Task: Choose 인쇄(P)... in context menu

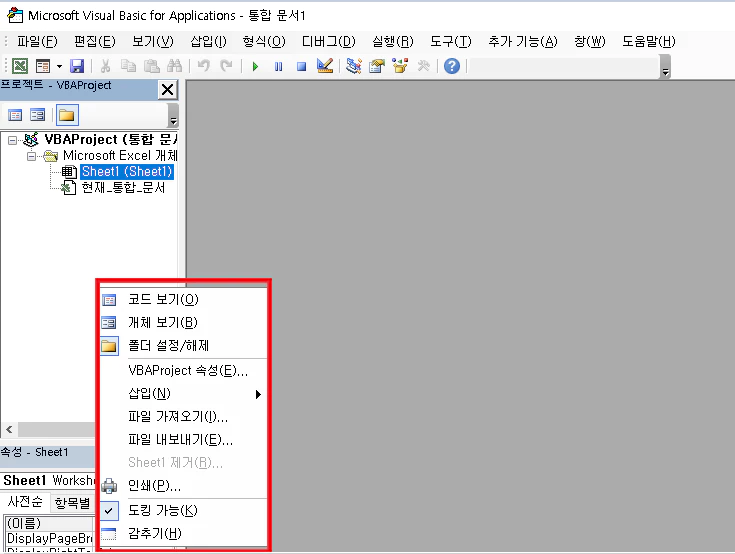Action: click(183, 486)
